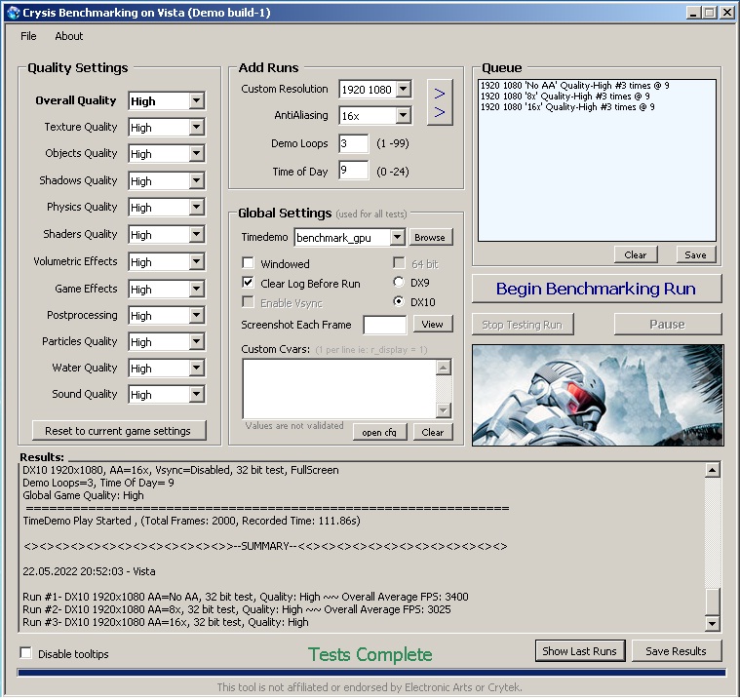Screen dimensions: 740x700
Task: Select queue entry 'No AA' Quality-High
Action: point(575,86)
